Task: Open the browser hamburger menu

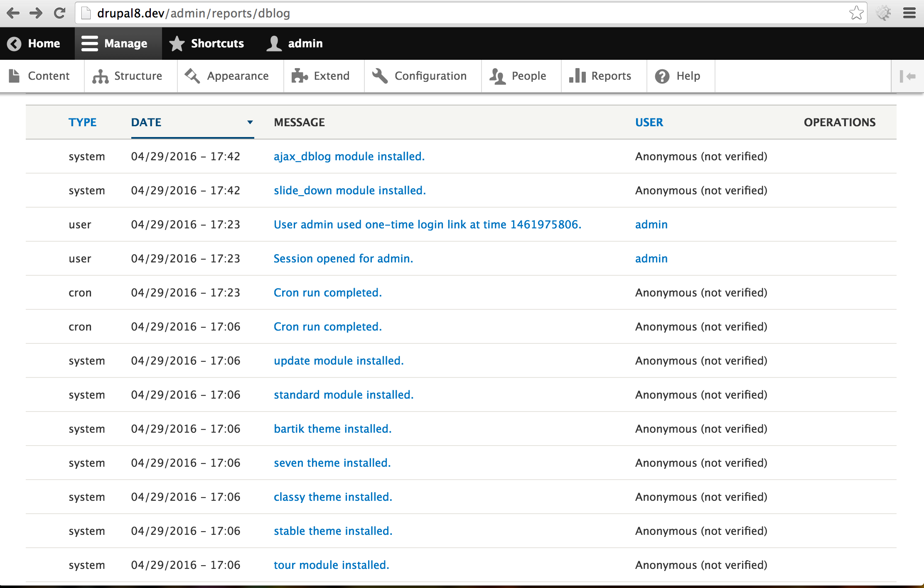Action: click(x=909, y=13)
